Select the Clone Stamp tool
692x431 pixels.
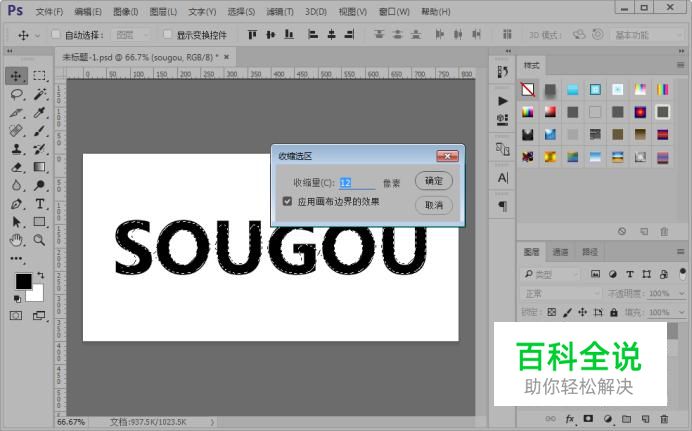[16, 149]
